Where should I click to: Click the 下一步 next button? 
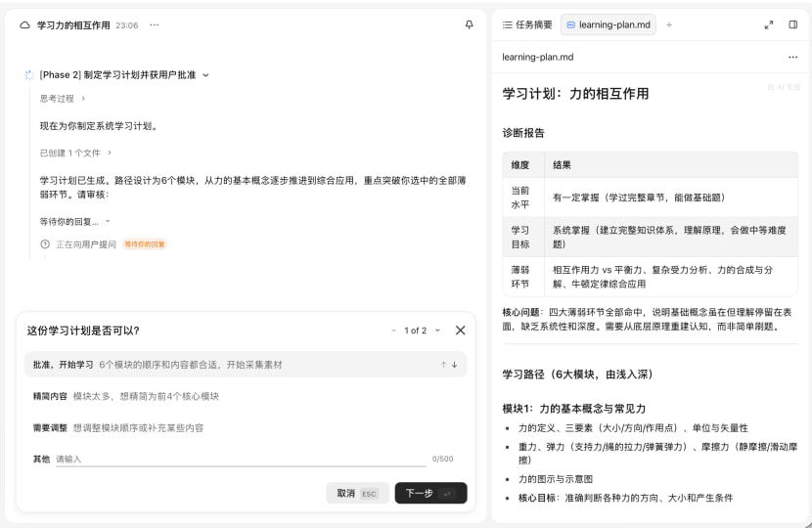click(x=430, y=494)
